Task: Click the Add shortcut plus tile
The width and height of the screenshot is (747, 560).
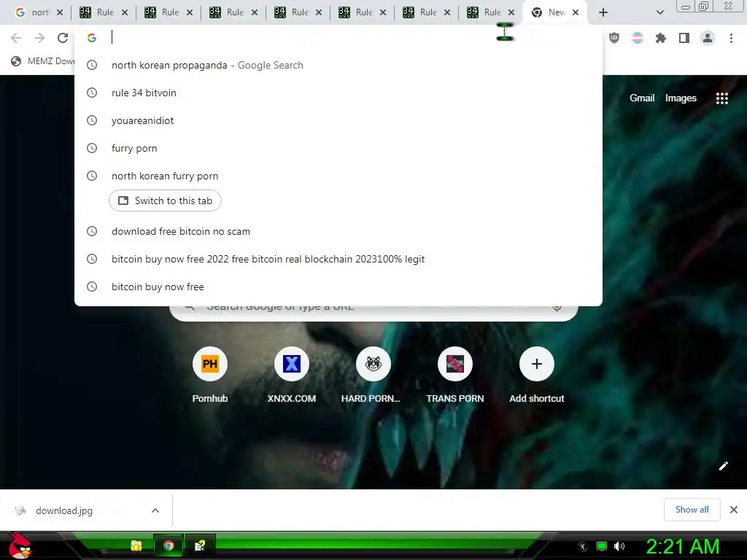Action: pyautogui.click(x=537, y=375)
